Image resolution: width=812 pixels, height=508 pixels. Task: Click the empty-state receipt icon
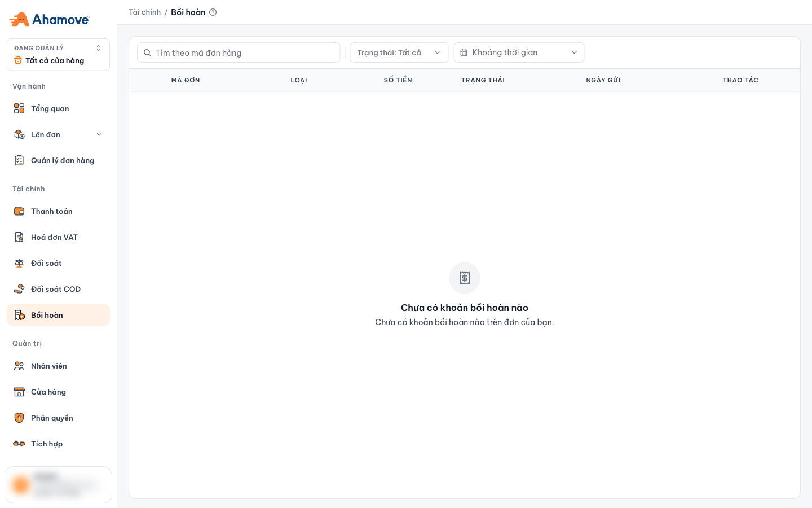pos(465,278)
